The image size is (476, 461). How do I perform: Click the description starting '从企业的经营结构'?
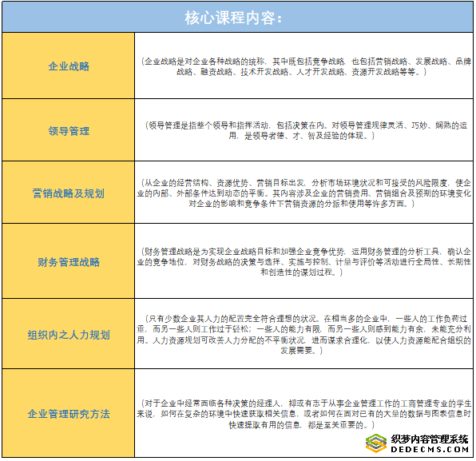click(304, 193)
